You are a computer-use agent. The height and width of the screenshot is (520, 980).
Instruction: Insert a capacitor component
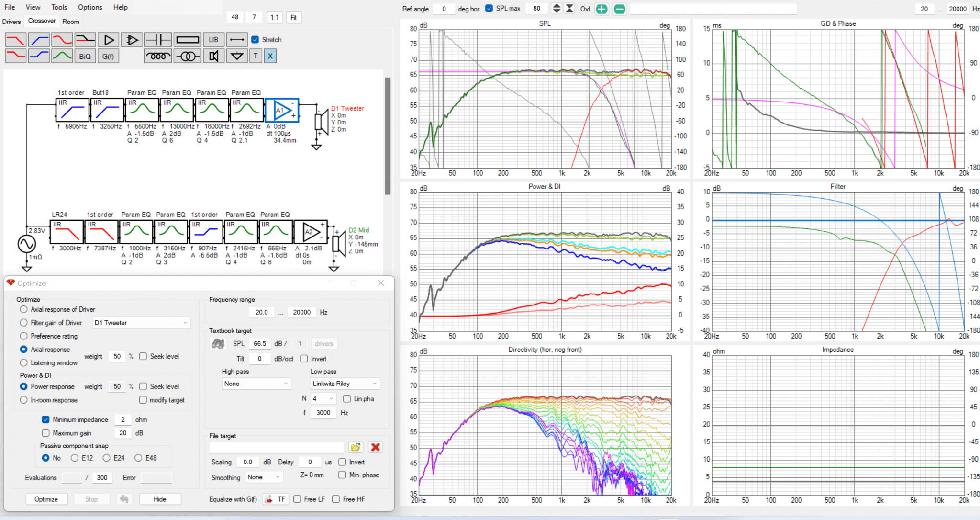[157, 40]
